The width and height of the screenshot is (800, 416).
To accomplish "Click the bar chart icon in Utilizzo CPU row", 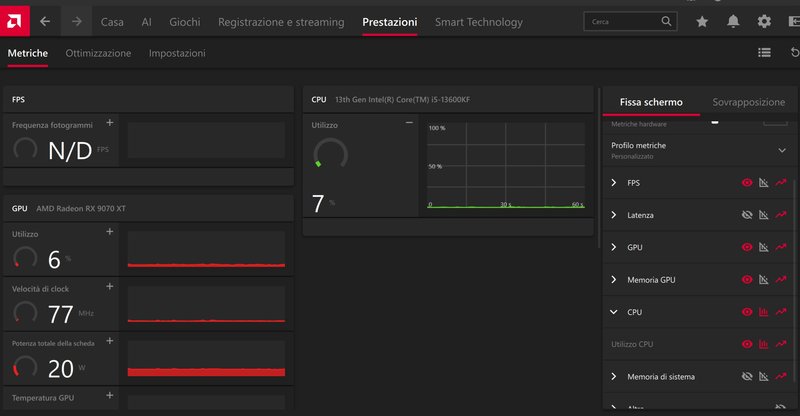I will click(x=764, y=344).
